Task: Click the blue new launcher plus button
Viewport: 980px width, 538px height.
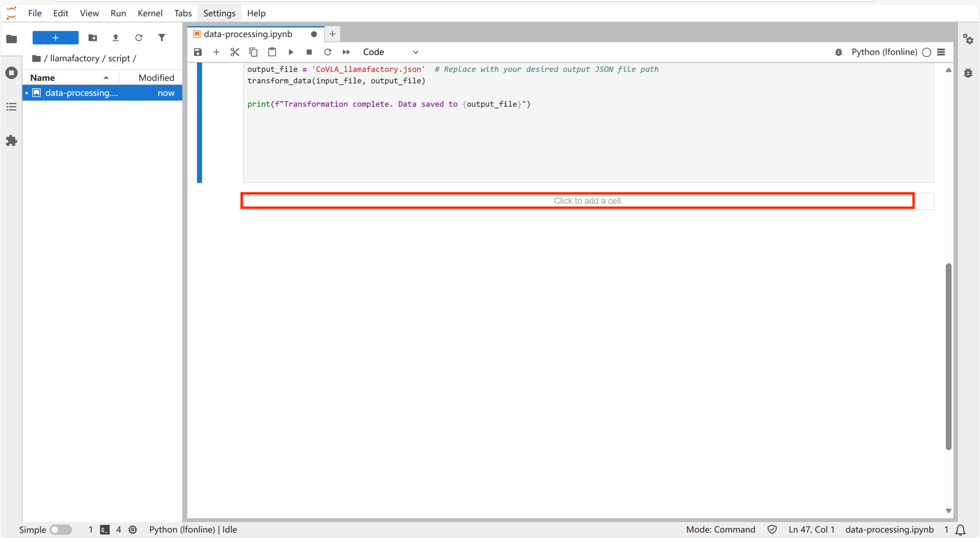Action: coord(55,38)
